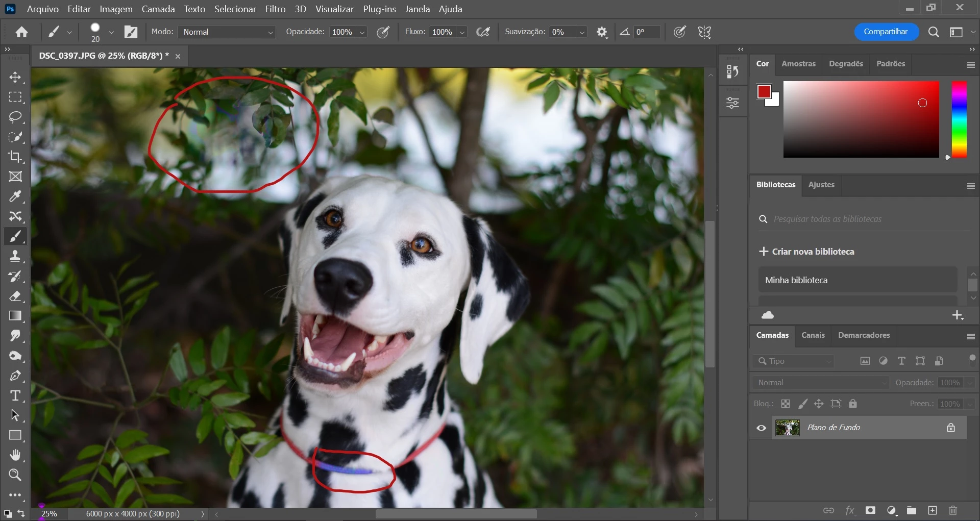Open the brush settings panel
The width and height of the screenshot is (980, 521).
coord(131,32)
